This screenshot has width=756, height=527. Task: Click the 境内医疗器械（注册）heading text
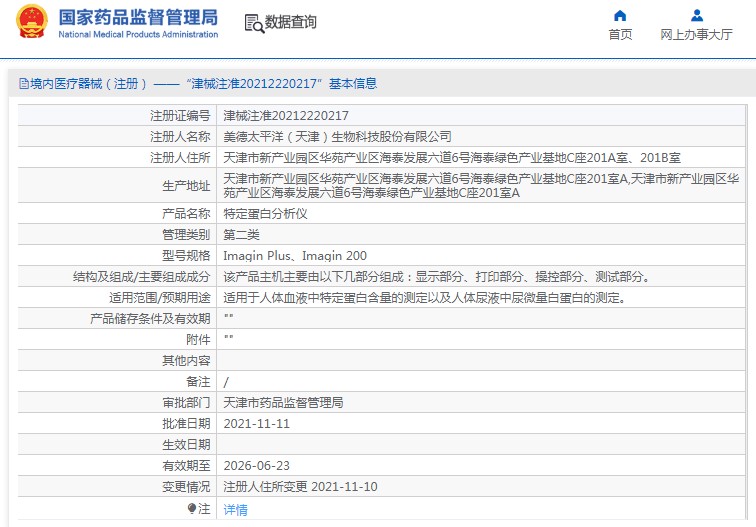88,84
